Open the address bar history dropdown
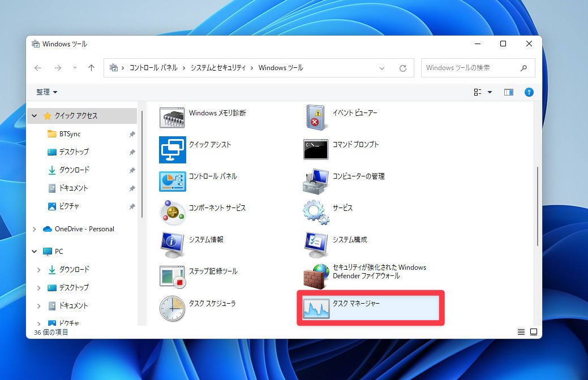This screenshot has width=588, height=380. pos(382,68)
